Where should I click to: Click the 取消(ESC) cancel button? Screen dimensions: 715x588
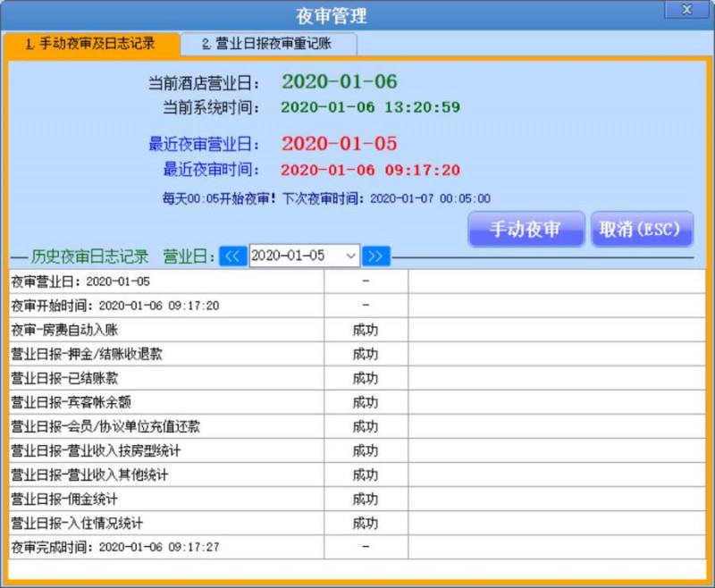642,230
